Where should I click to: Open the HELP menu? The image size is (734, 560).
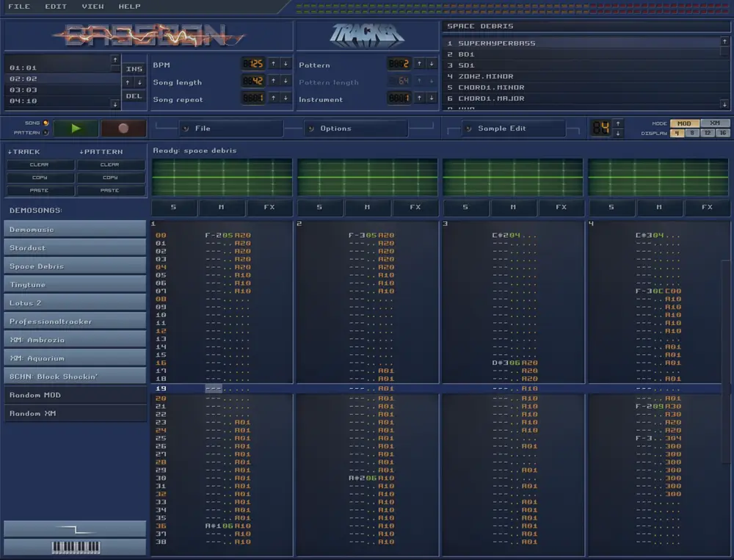(129, 7)
